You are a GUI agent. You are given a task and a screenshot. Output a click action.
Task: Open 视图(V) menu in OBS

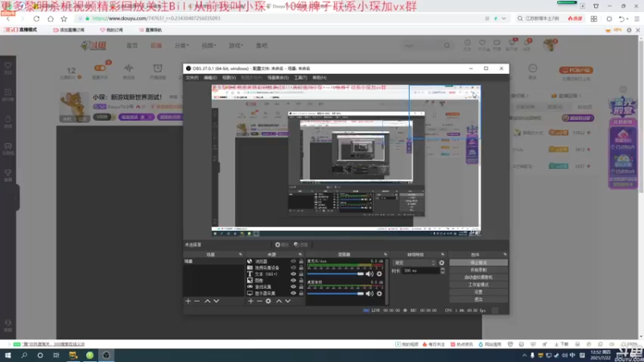pos(229,77)
